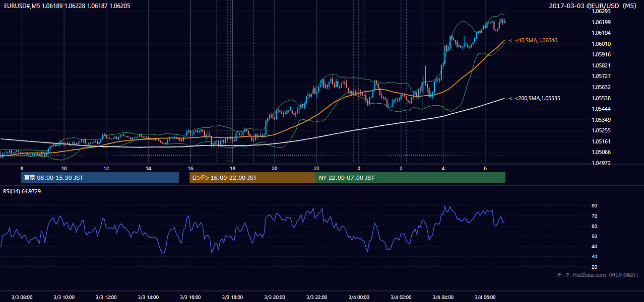644x302 pixels.
Task: Click price axis value 1.05066
Action: [x=600, y=152]
